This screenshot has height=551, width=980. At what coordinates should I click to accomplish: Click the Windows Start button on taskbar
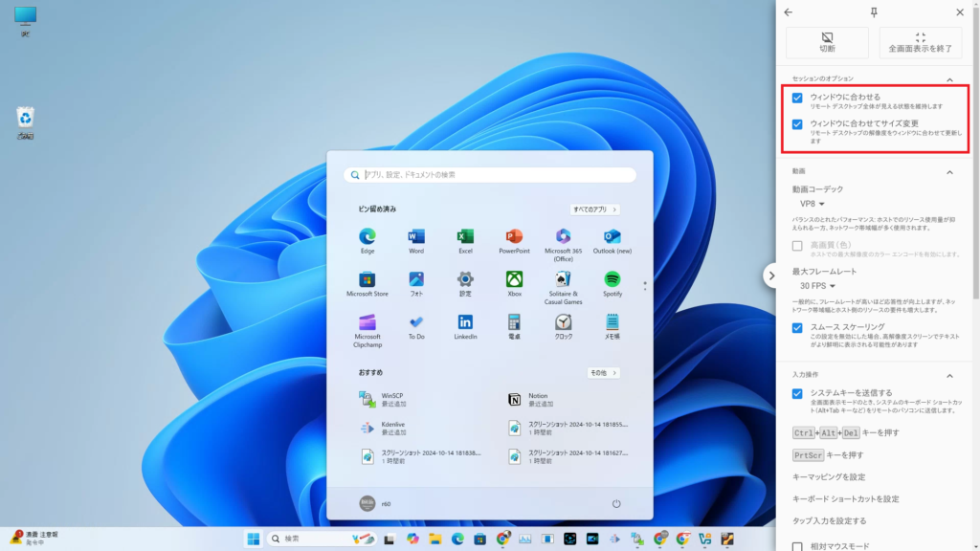(x=254, y=539)
